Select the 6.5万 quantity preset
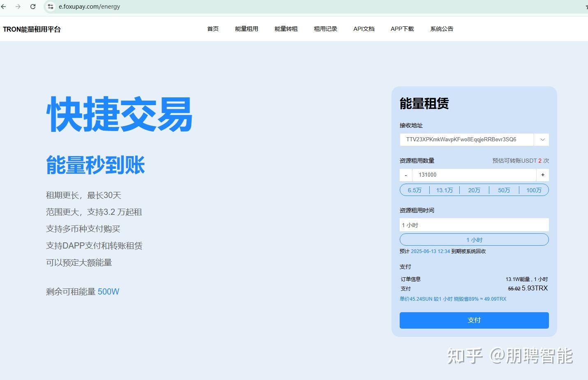This screenshot has width=588, height=380. tap(414, 190)
